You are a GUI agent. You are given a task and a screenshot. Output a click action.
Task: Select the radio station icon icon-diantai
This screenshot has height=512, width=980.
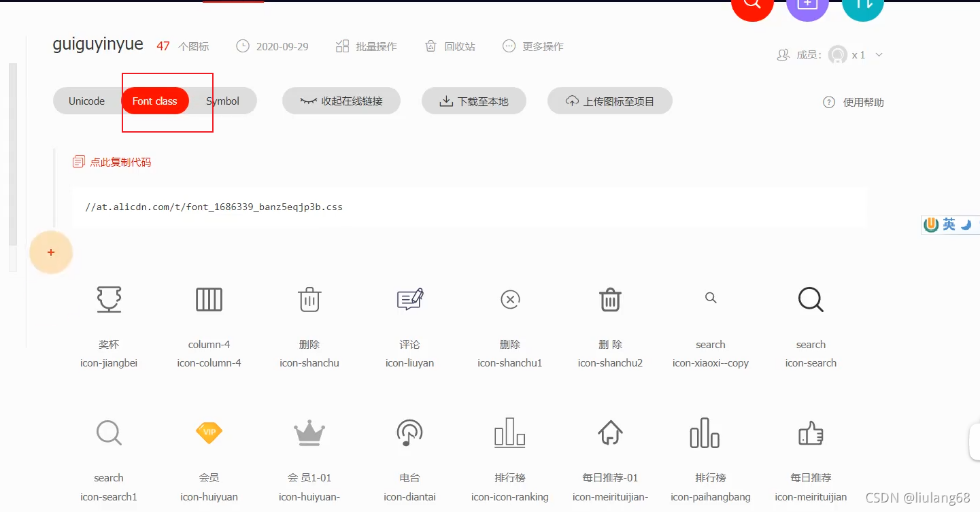tap(409, 432)
